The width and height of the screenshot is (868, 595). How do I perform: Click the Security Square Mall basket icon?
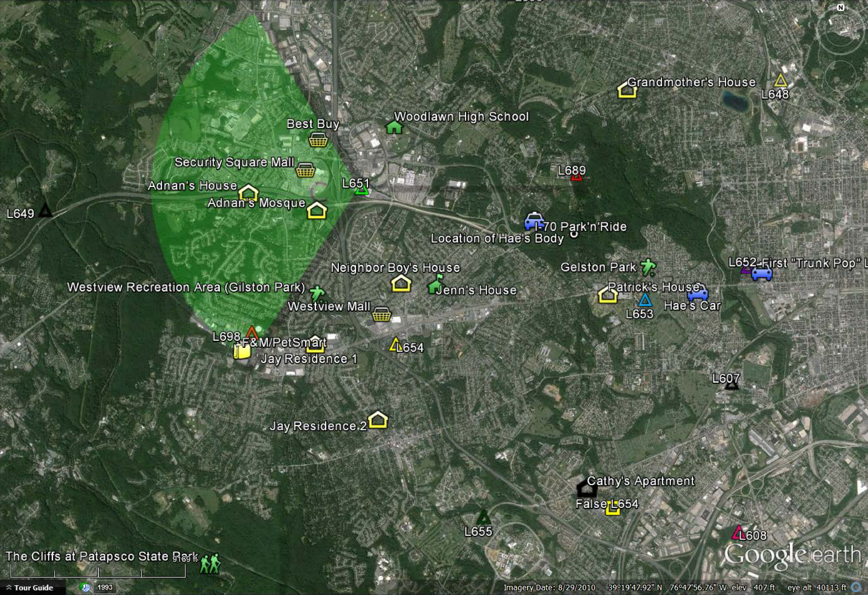point(305,170)
